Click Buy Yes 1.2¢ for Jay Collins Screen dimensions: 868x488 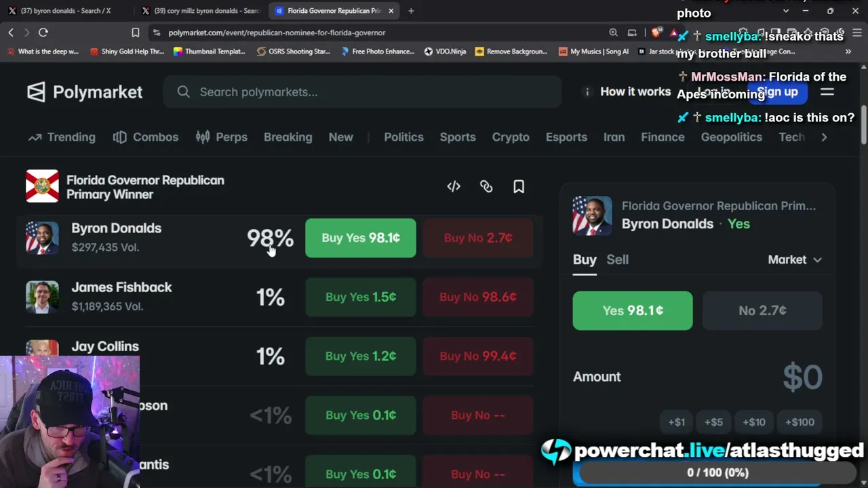[361, 356]
